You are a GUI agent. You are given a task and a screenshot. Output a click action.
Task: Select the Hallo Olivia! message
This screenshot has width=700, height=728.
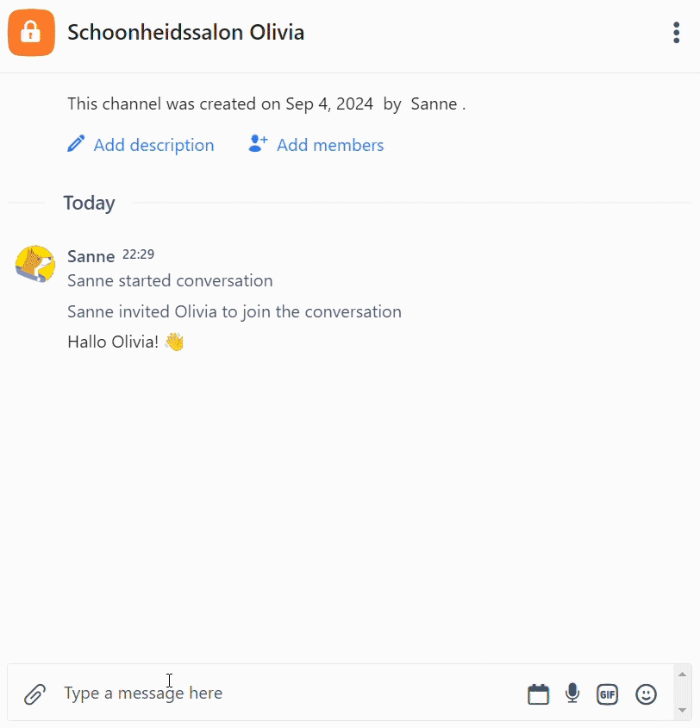click(x=126, y=342)
